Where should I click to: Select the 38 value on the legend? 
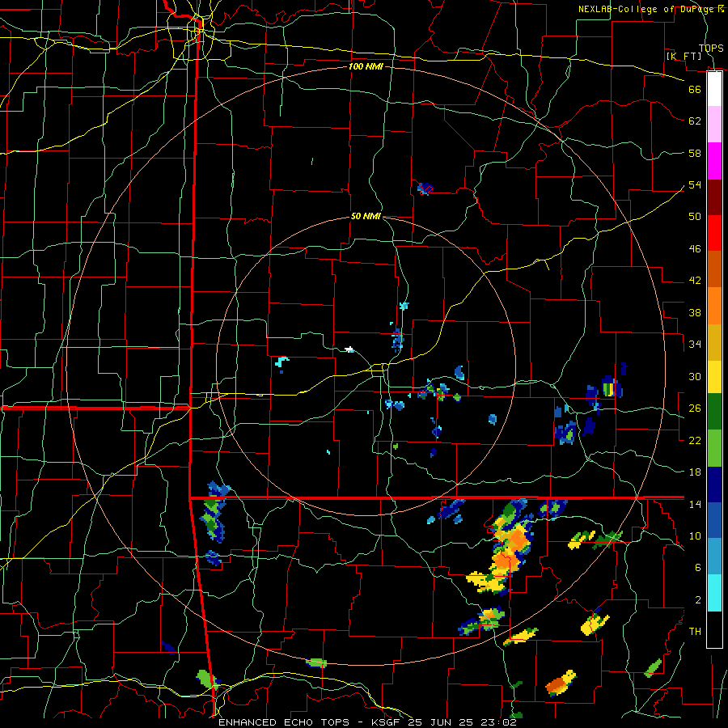click(x=695, y=312)
